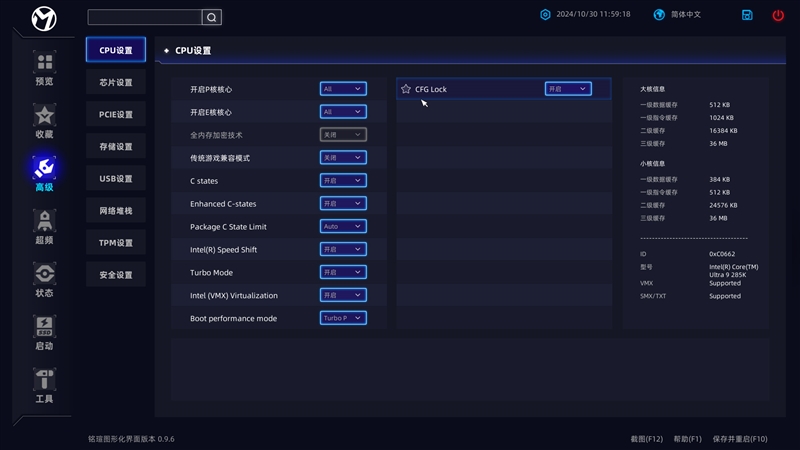Click the search magnifier icon

211,17
